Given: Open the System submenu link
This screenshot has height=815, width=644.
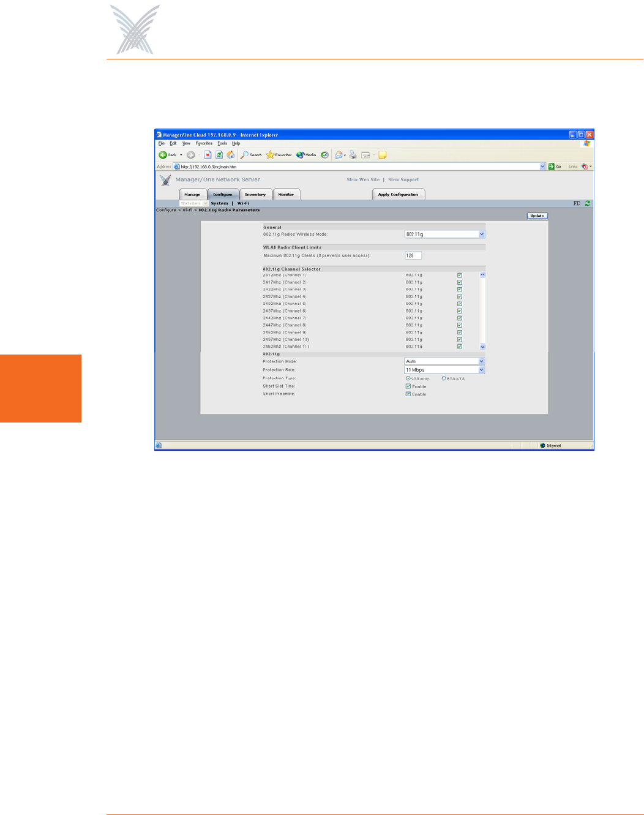Looking at the screenshot, I should 220,203.
